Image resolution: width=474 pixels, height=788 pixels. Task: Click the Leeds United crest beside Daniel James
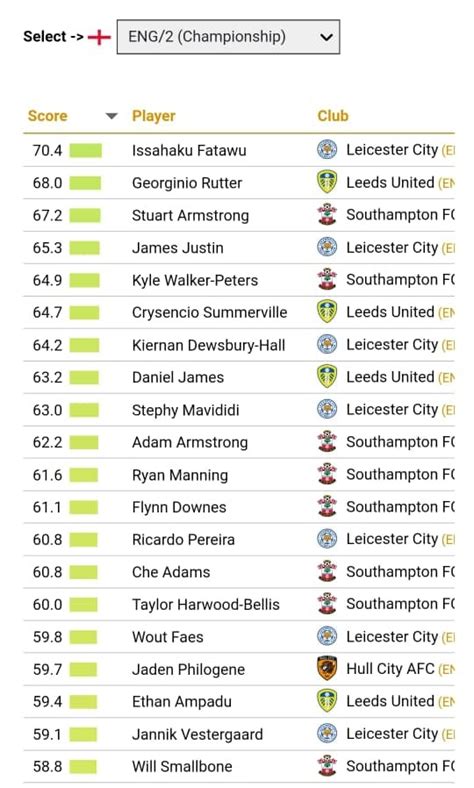(x=327, y=377)
